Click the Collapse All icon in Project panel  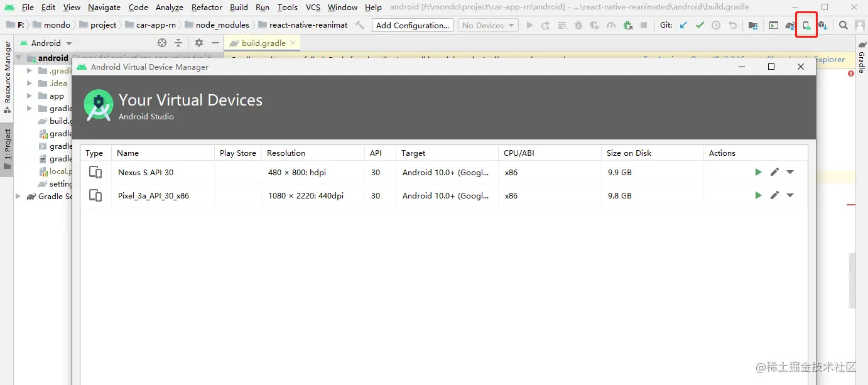pos(178,43)
